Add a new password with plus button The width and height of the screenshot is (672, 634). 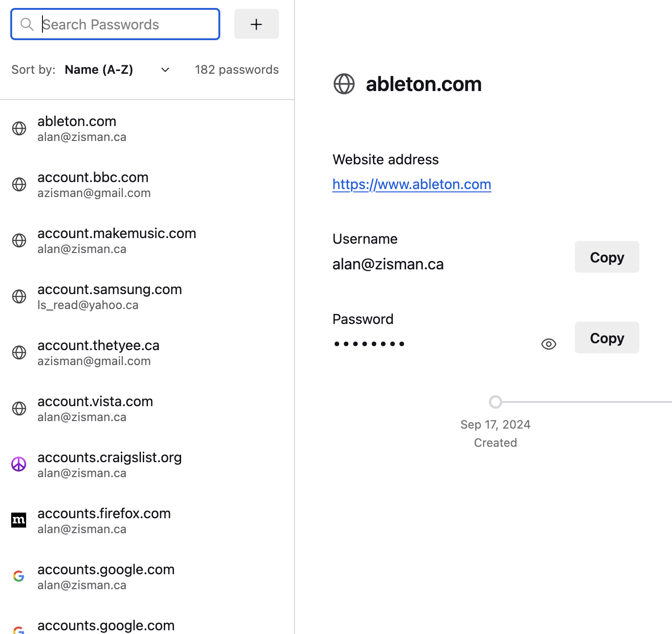click(256, 24)
